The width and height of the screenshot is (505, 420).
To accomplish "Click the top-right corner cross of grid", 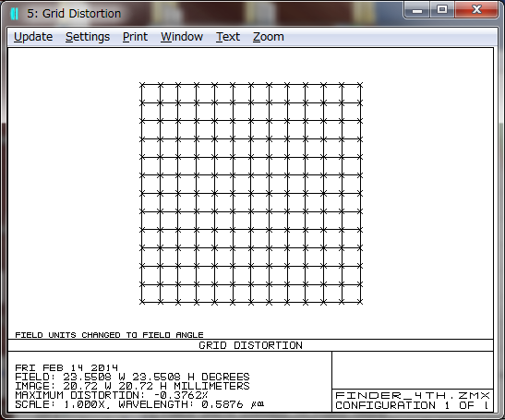I will tap(360, 85).
